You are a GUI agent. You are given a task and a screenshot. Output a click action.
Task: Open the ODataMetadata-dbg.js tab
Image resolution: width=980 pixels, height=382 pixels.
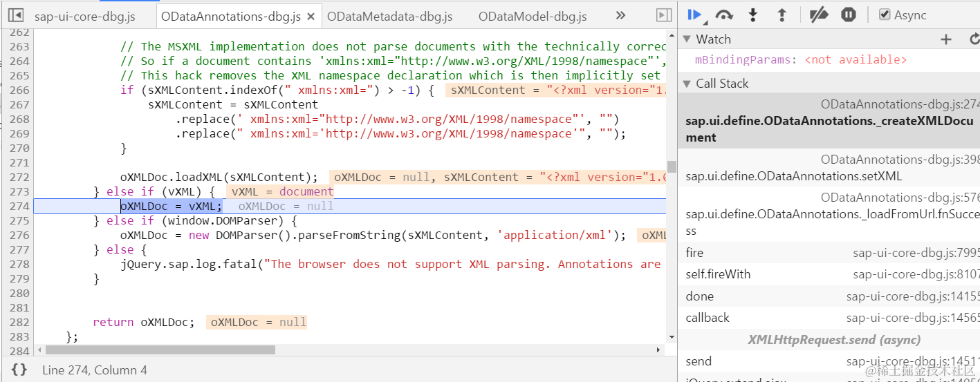click(x=389, y=16)
